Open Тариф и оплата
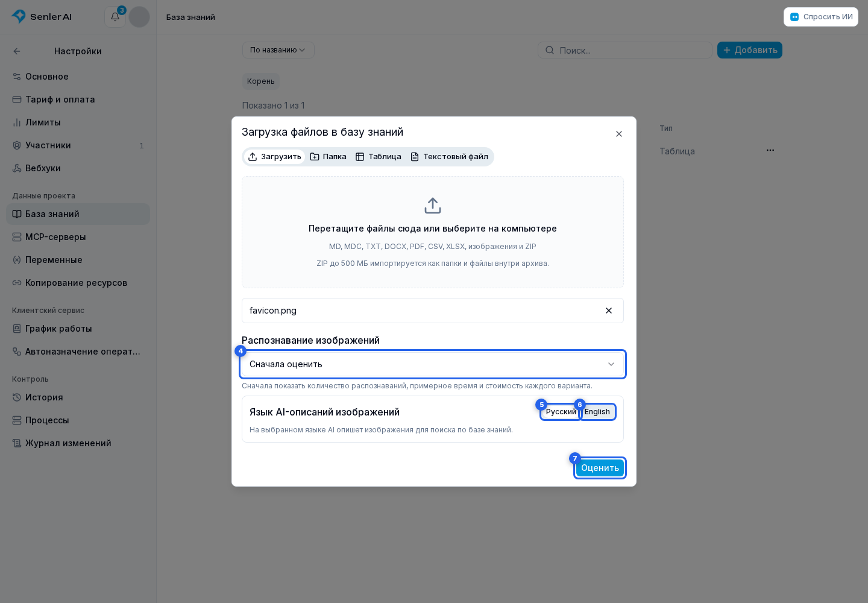The width and height of the screenshot is (868, 603). (78, 99)
